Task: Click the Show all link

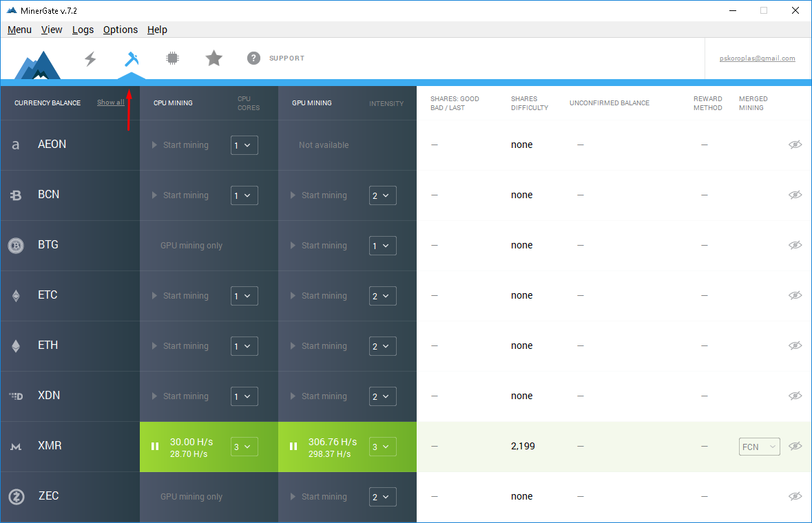Action: click(x=110, y=103)
